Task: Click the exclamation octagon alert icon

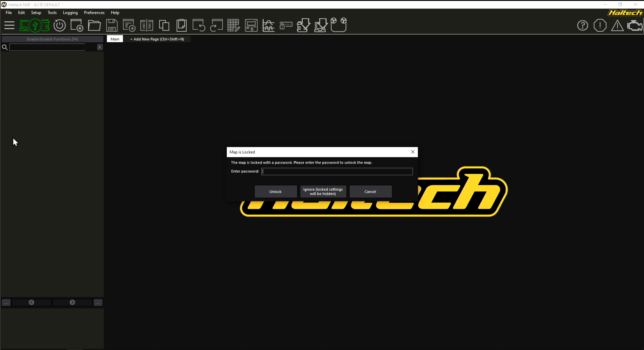Action: (x=600, y=25)
